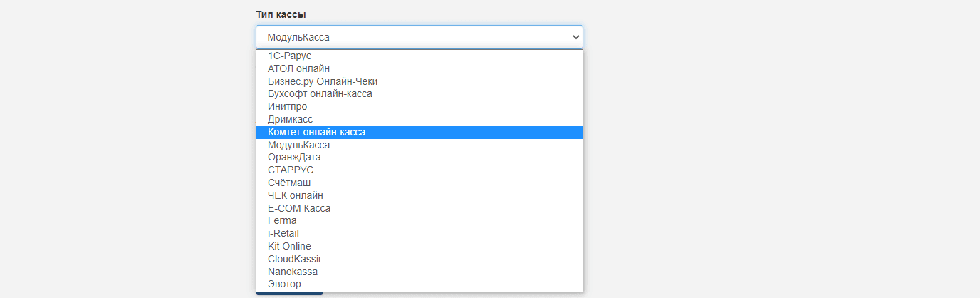Pick СТАРРУС from the list
Viewport: 980px width, 298px height.
(291, 170)
